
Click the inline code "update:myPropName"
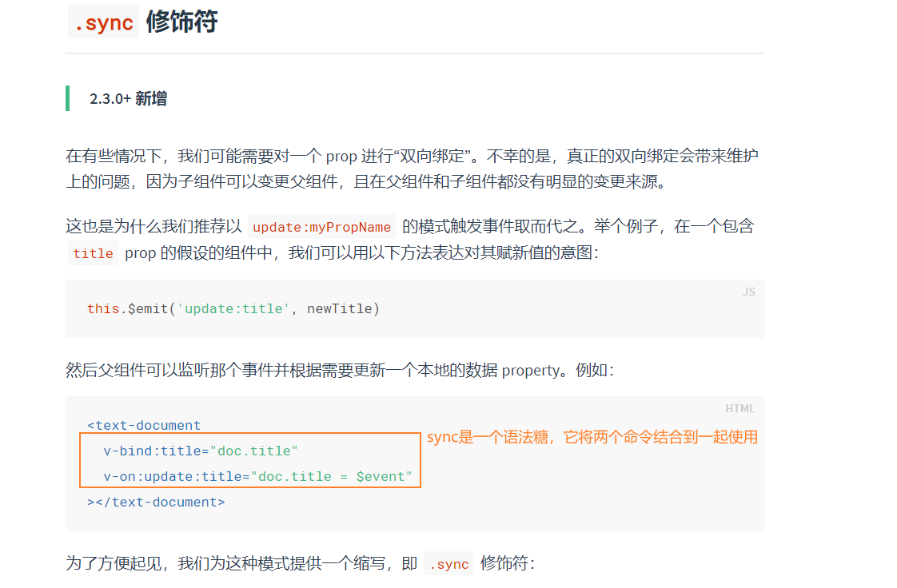click(x=321, y=227)
